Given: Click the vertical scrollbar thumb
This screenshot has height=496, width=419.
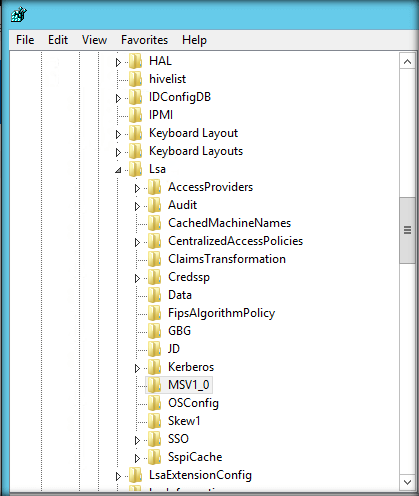Looking at the screenshot, I should (x=407, y=230).
